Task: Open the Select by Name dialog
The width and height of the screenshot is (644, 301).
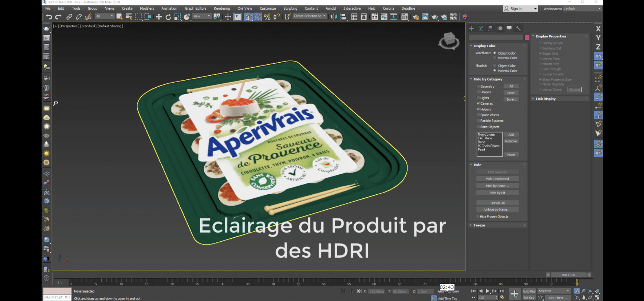Action: [129, 17]
